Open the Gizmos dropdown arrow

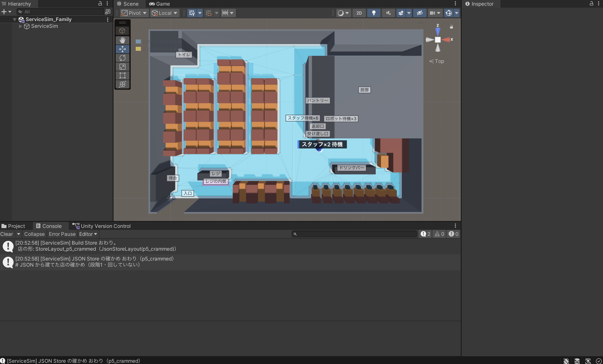coord(457,13)
